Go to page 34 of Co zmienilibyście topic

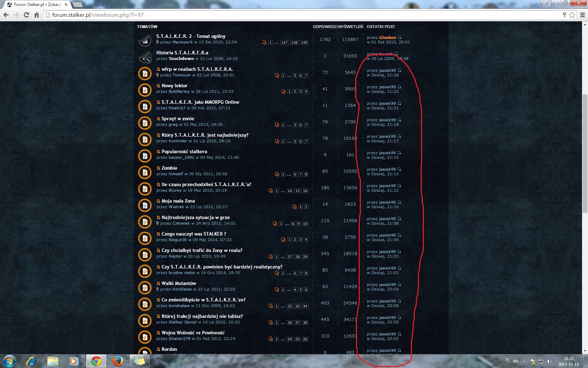(x=305, y=306)
